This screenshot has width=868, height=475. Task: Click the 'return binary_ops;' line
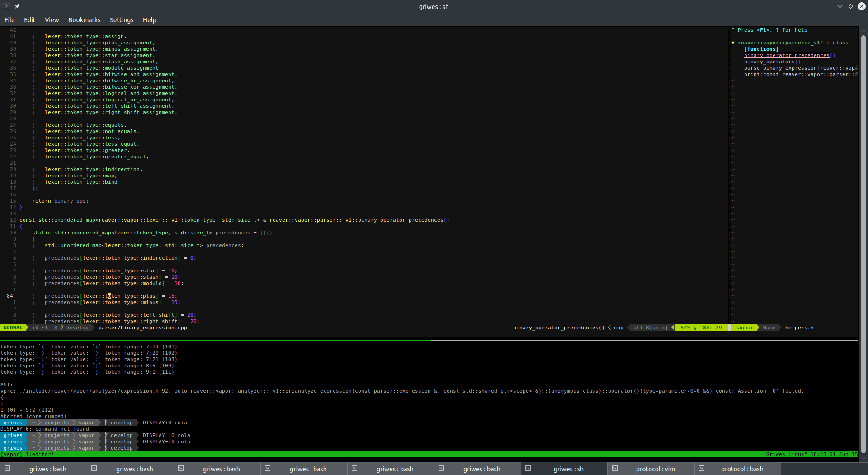coord(60,201)
